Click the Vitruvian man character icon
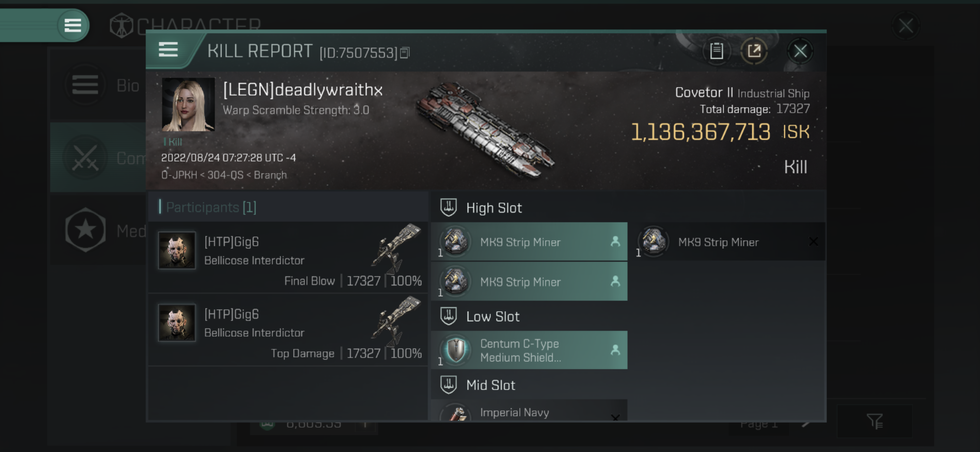 [x=120, y=24]
